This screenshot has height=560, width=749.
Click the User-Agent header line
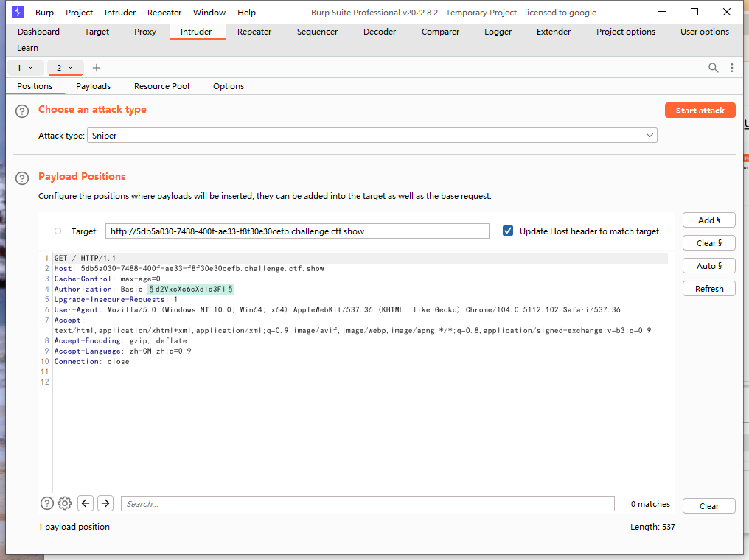(x=337, y=309)
